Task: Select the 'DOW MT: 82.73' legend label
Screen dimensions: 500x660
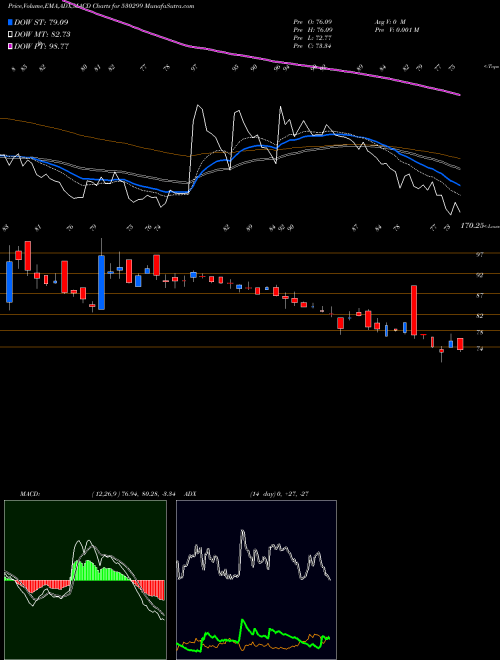Action: 42,35
